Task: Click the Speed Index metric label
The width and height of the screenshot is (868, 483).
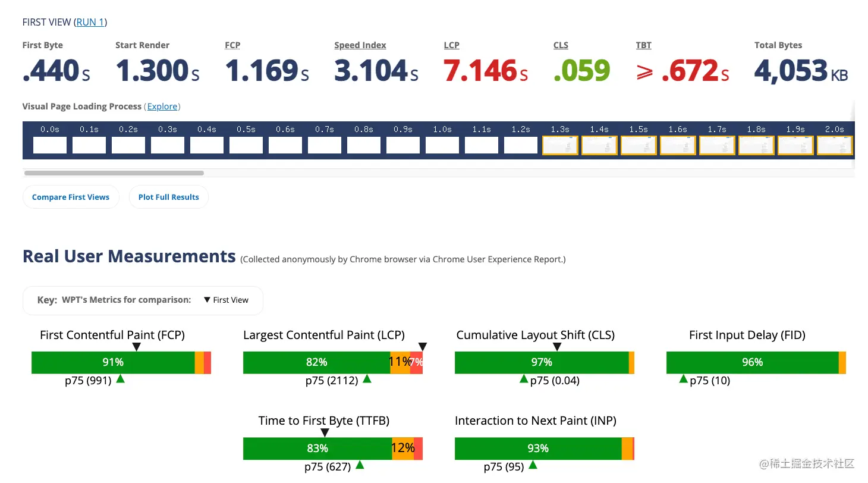Action: [360, 45]
